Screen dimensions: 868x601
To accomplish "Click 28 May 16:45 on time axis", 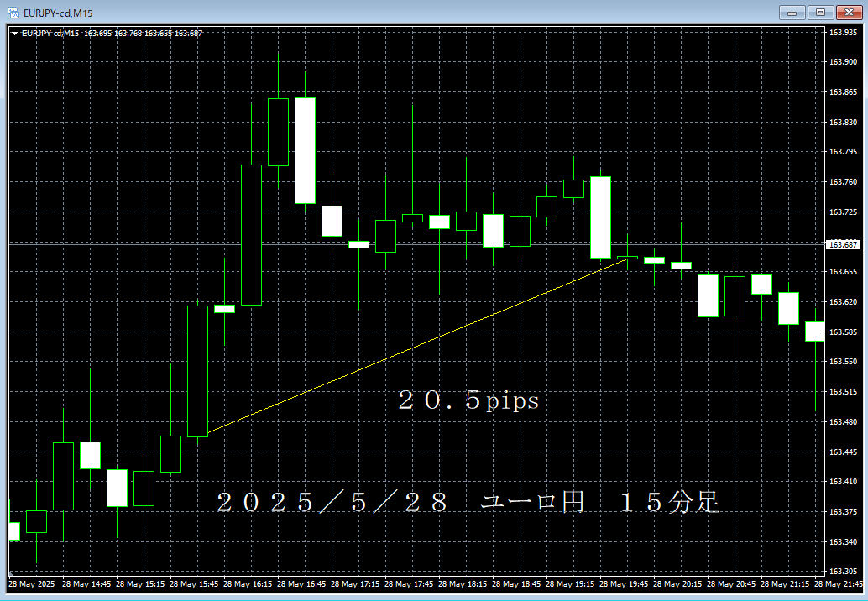I will 303,583.
